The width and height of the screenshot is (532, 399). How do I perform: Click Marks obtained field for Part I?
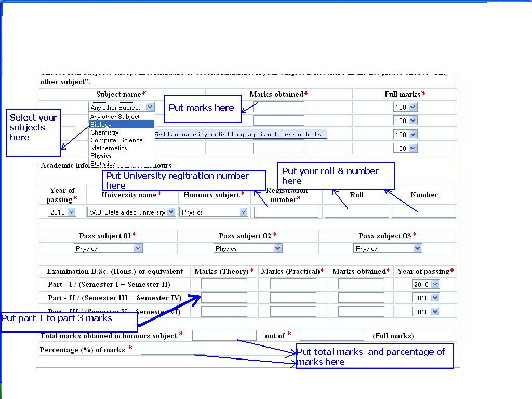tap(361, 284)
